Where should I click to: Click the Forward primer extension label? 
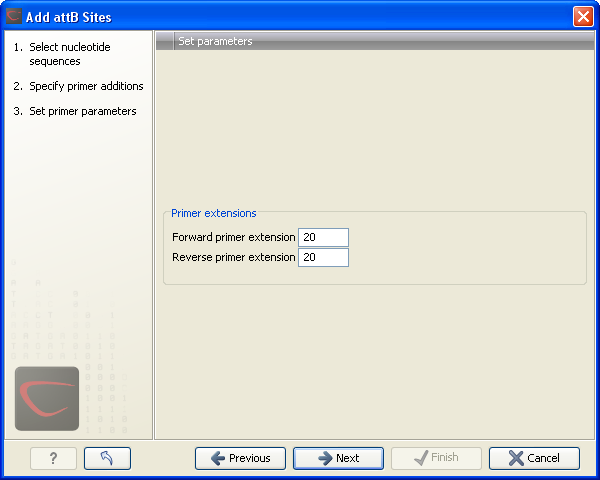(x=233, y=237)
